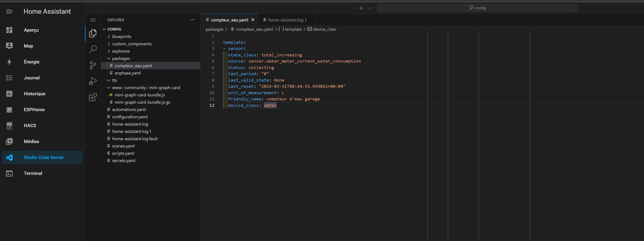Open the Énergie section from the sidebar
Image resolution: width=644 pixels, height=241 pixels.
(31, 62)
